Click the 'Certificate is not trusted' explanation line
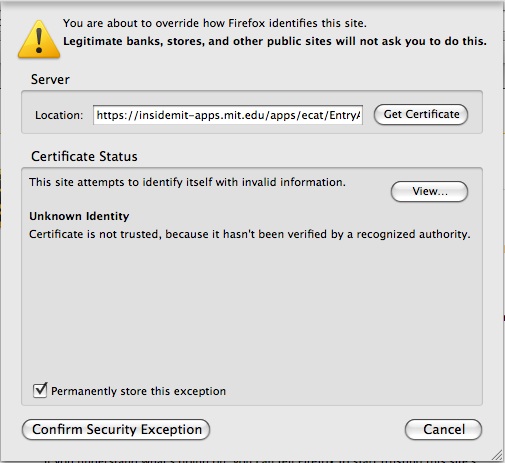Viewport: 505px width, 463px height. pyautogui.click(x=250, y=234)
